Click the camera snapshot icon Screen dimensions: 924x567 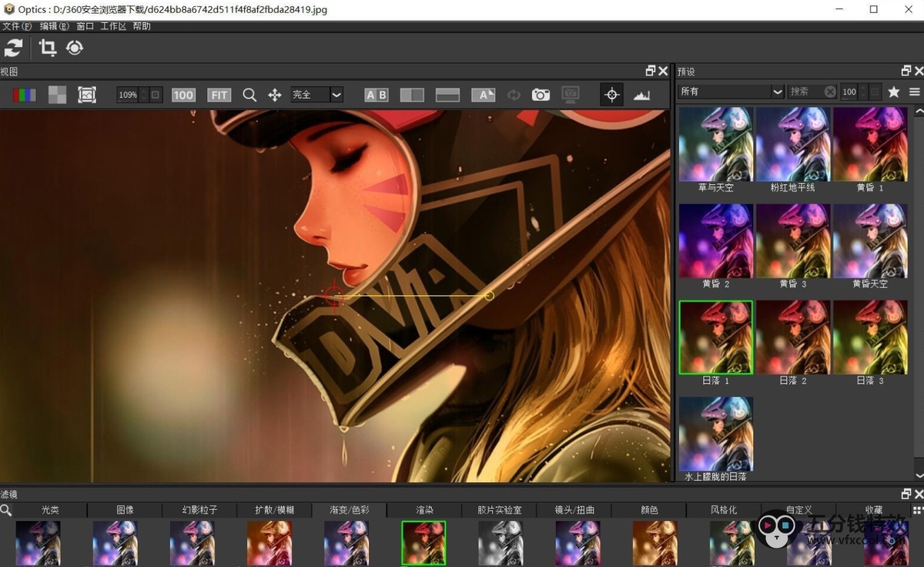coord(541,95)
